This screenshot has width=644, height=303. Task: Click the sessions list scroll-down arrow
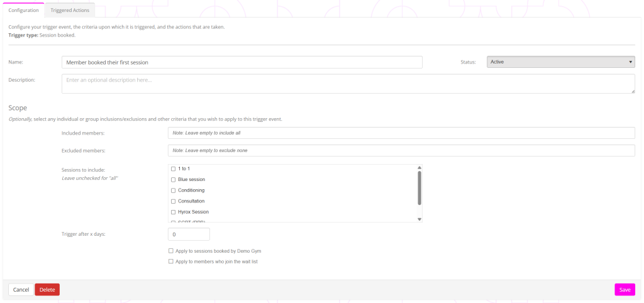point(419,219)
